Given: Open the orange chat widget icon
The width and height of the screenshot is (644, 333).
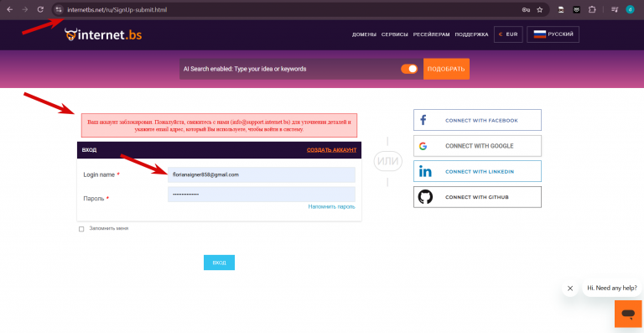Looking at the screenshot, I should 628,314.
